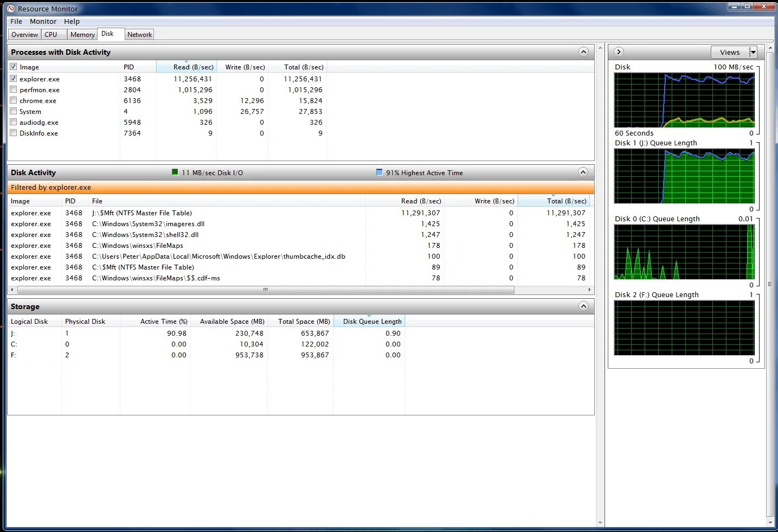This screenshot has height=532, width=778.
Task: Select the C: logical disk storage row
Action: (206, 344)
